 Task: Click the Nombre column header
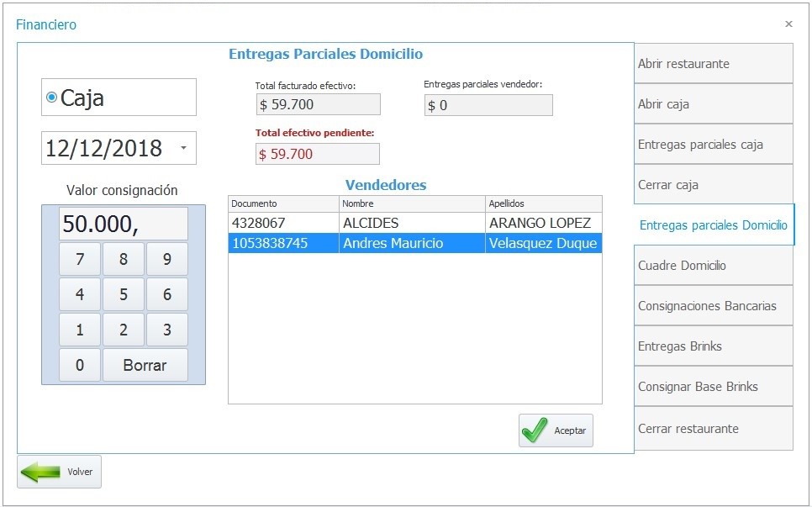tap(412, 203)
